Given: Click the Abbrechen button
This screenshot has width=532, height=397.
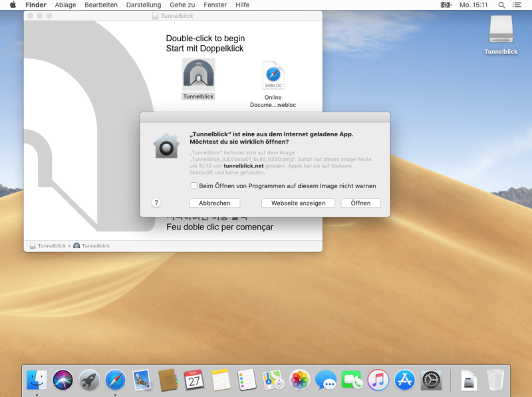Looking at the screenshot, I should 214,203.
